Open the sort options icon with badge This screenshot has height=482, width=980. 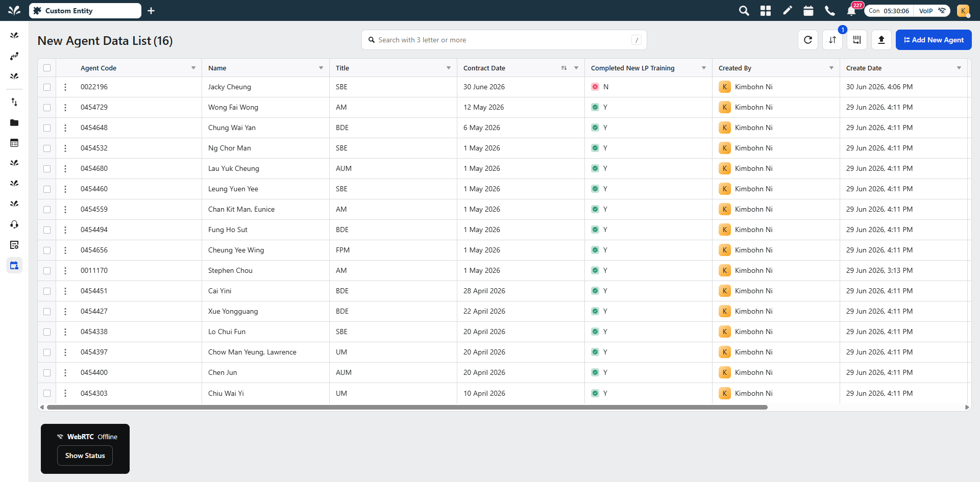[832, 40]
